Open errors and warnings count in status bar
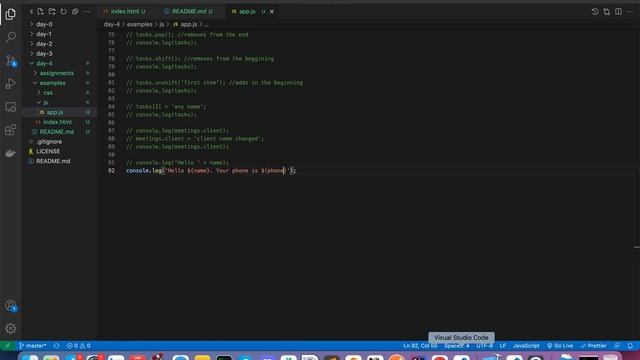The width and height of the screenshot is (640, 360). 78,346
